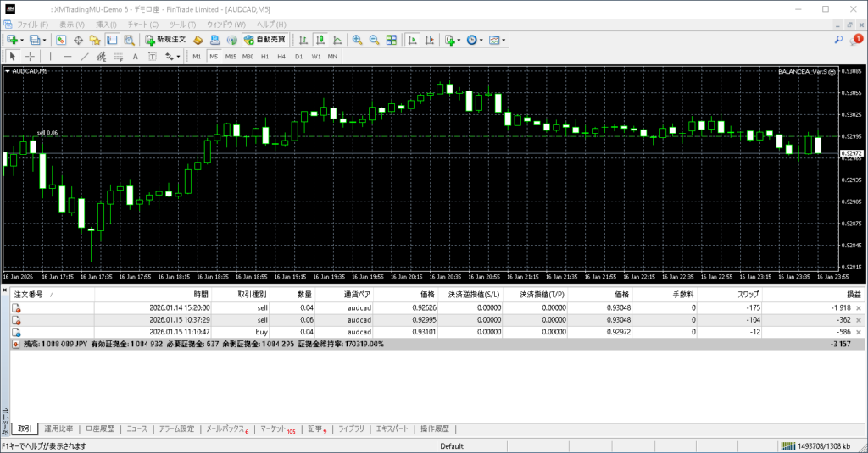Viewport: 868px width, 453px height.
Task: Select the text label 'A' tool
Action: pyautogui.click(x=136, y=57)
